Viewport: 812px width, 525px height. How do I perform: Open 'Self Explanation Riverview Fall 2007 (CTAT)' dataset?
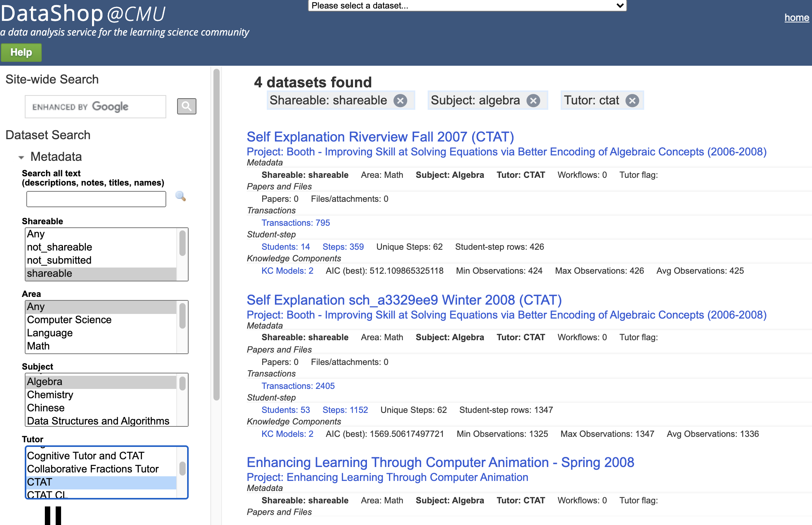pyautogui.click(x=380, y=137)
